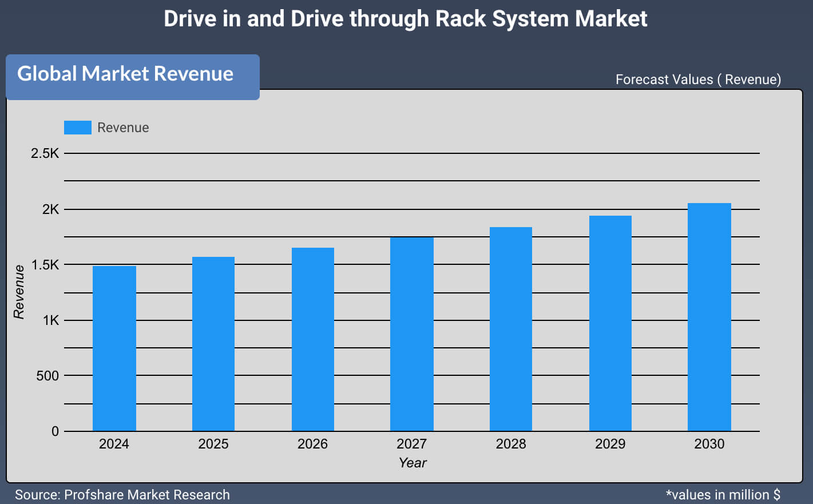
Task: Click the chart title Drive in and Drive through Rack System Market
Action: coord(406,19)
